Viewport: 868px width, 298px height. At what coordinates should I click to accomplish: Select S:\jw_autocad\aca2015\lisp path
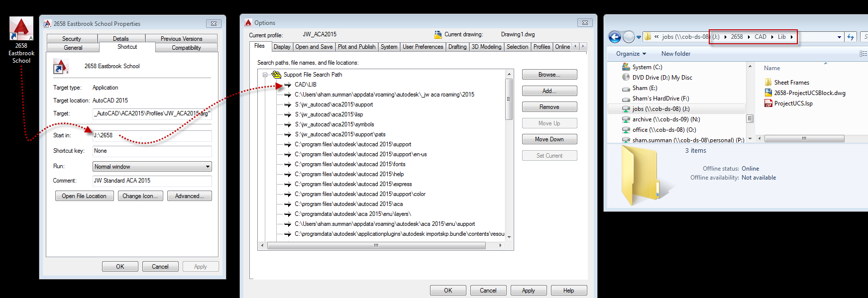click(x=329, y=114)
